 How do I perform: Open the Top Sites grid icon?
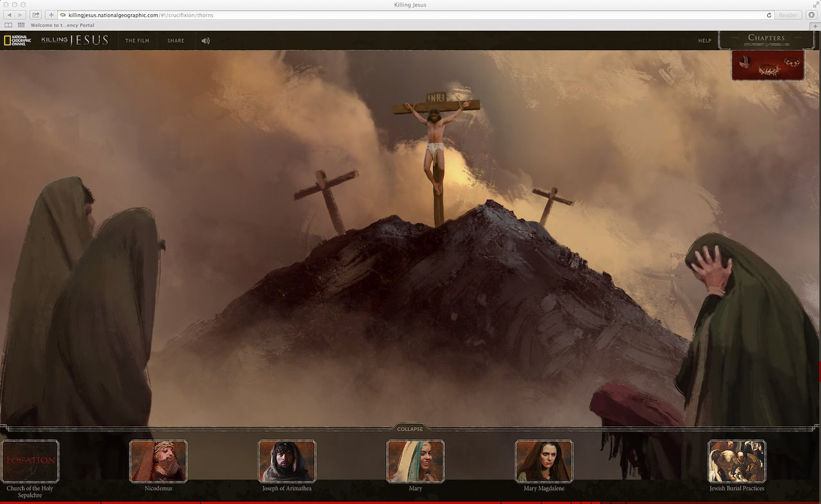point(21,25)
